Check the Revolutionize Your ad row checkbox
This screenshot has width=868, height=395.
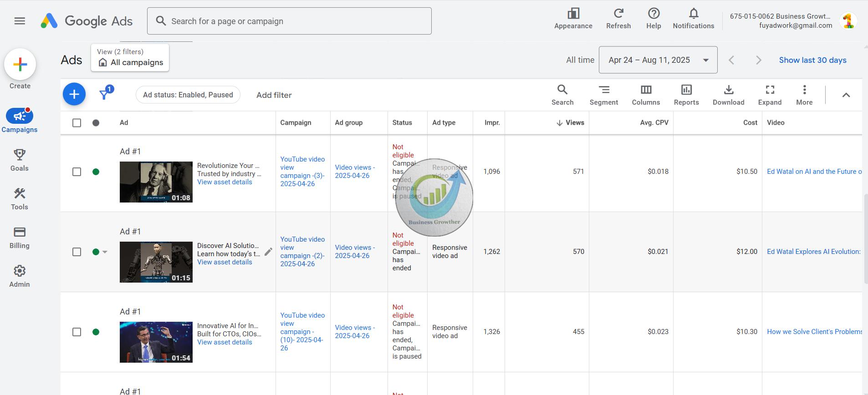click(x=77, y=172)
